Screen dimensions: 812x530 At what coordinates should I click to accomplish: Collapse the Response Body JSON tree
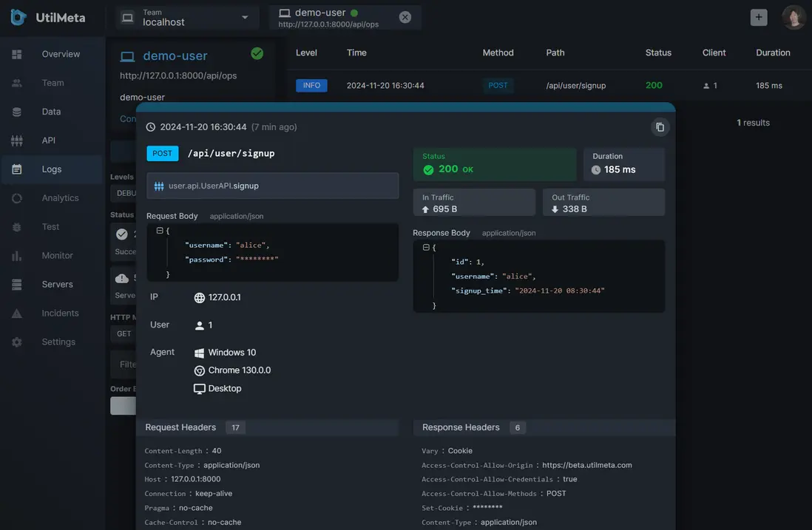click(425, 248)
